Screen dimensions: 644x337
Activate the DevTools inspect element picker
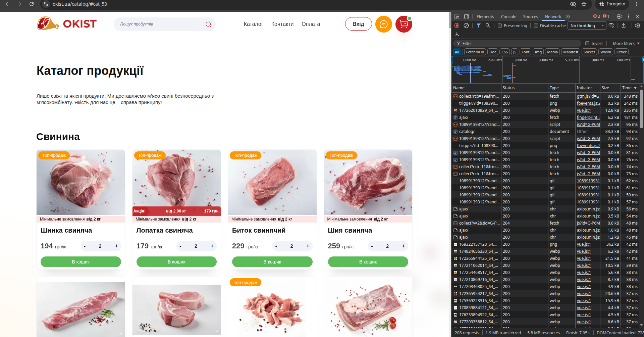457,16
